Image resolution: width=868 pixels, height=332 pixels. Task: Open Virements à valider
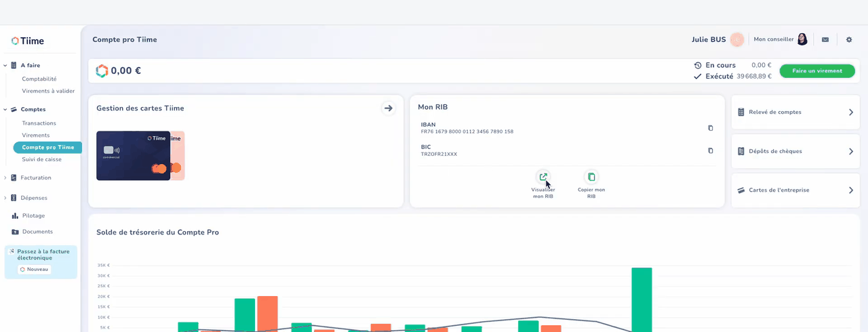coord(48,91)
